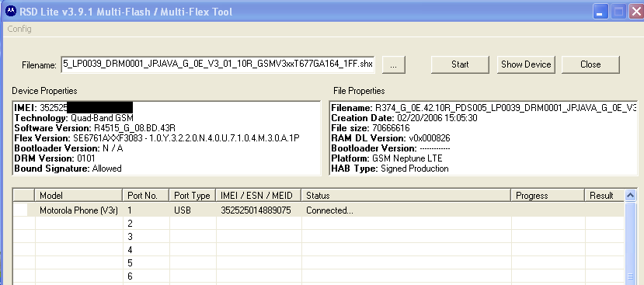The width and height of the screenshot is (644, 285).
Task: Click the Filename input field
Action: click(218, 64)
